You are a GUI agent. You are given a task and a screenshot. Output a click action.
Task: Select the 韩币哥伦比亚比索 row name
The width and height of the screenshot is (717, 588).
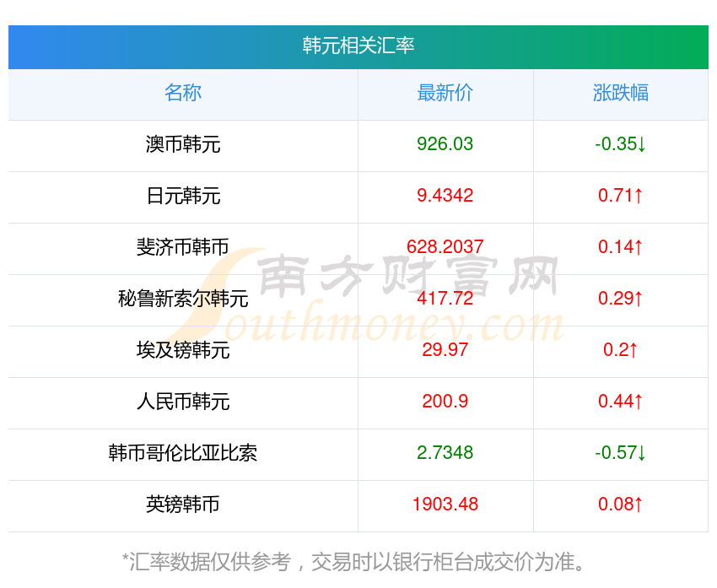pos(183,453)
